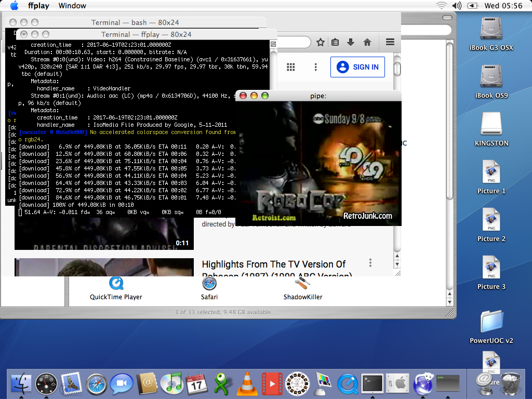Open Finder from the Dock
532x399 pixels.
click(x=21, y=384)
